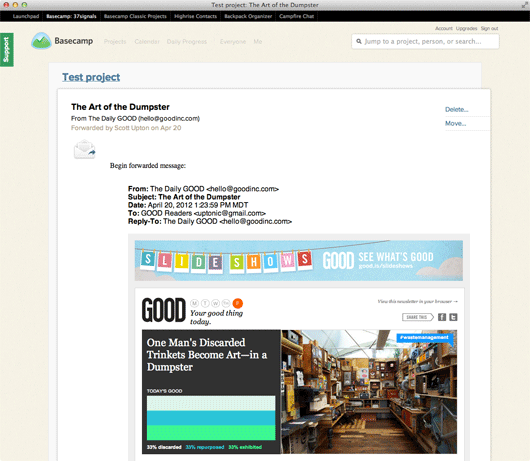Switch to Highrise Contacts in top bar
The width and height of the screenshot is (530, 461).
click(195, 16)
